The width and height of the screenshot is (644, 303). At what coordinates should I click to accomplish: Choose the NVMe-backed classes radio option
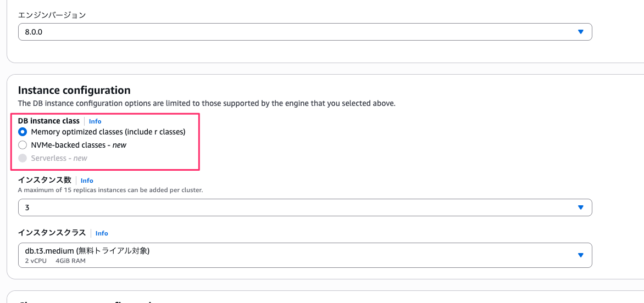coord(23,145)
